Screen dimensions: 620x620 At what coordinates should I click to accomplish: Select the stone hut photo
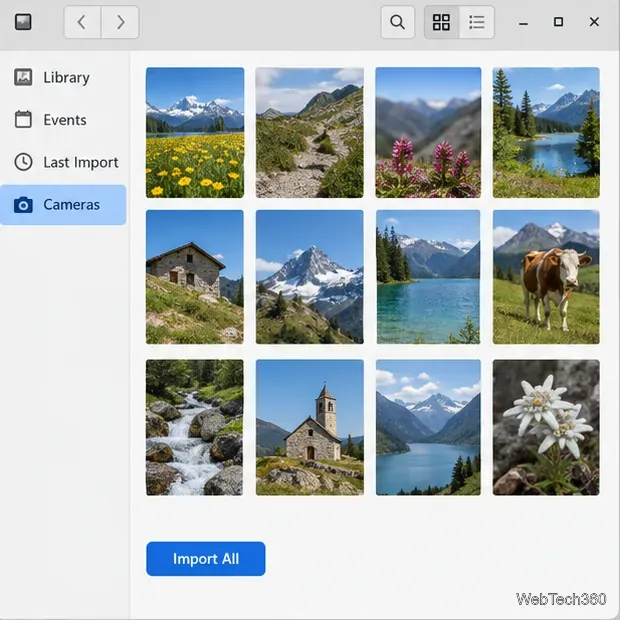pyautogui.click(x=195, y=277)
